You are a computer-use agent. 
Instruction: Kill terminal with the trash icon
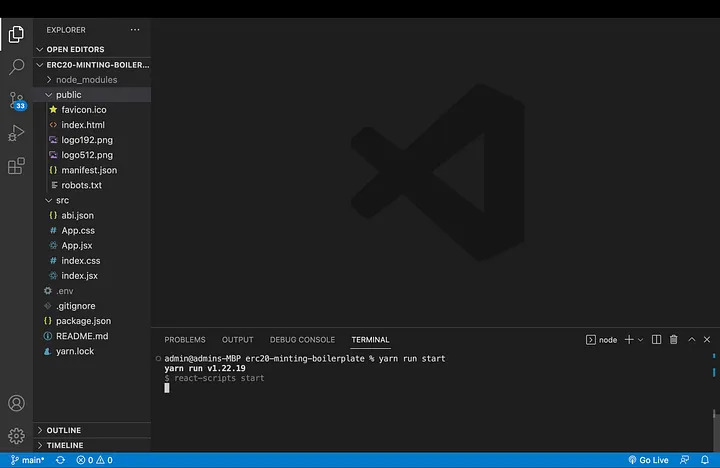click(674, 340)
